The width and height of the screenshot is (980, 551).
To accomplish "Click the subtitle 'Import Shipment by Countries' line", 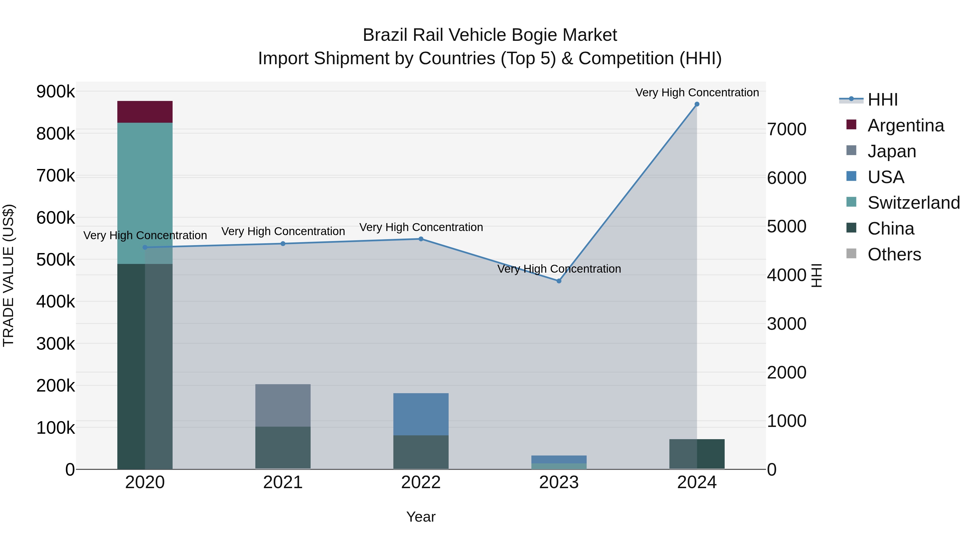I will click(490, 59).
